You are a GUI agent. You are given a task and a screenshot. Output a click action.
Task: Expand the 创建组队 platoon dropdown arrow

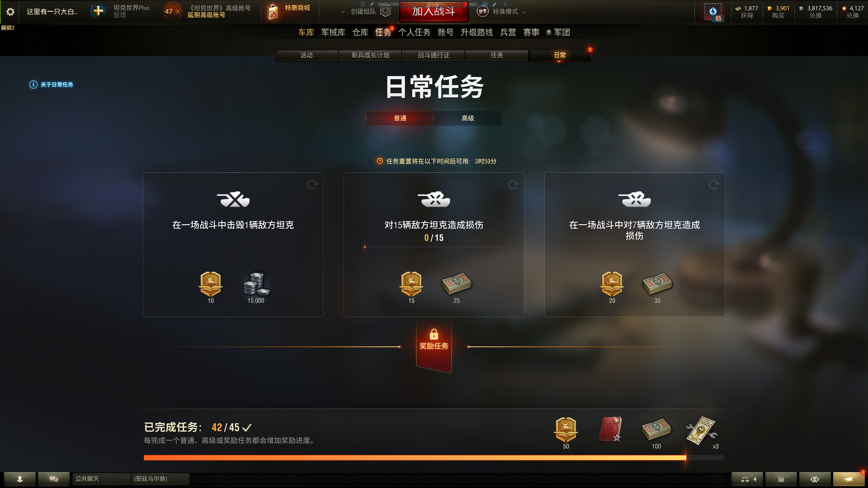(x=343, y=12)
